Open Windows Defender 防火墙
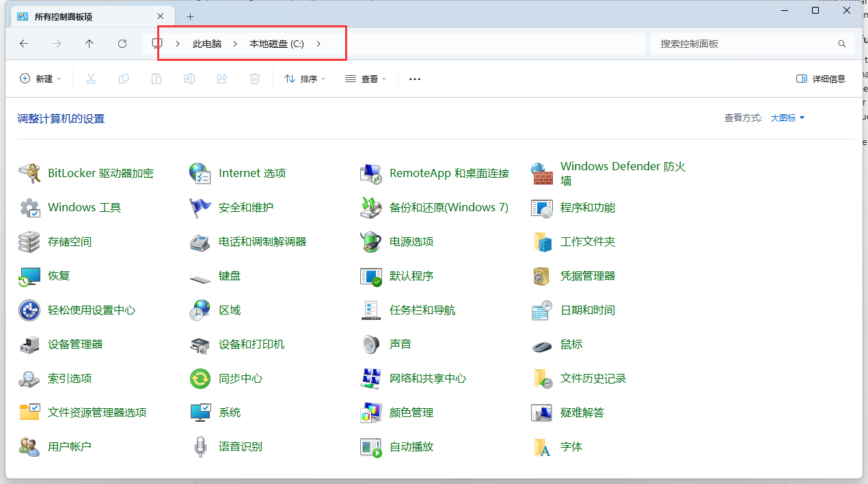868x484 pixels. 623,174
